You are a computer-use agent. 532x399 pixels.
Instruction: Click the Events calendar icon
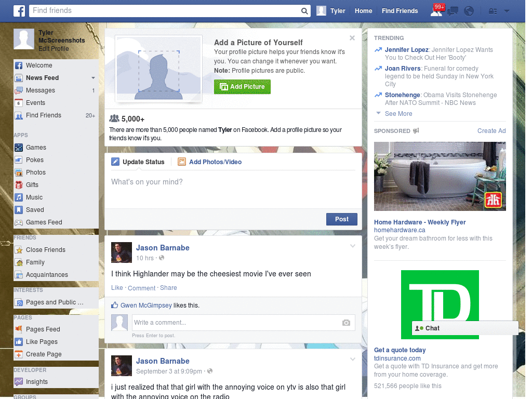click(19, 103)
